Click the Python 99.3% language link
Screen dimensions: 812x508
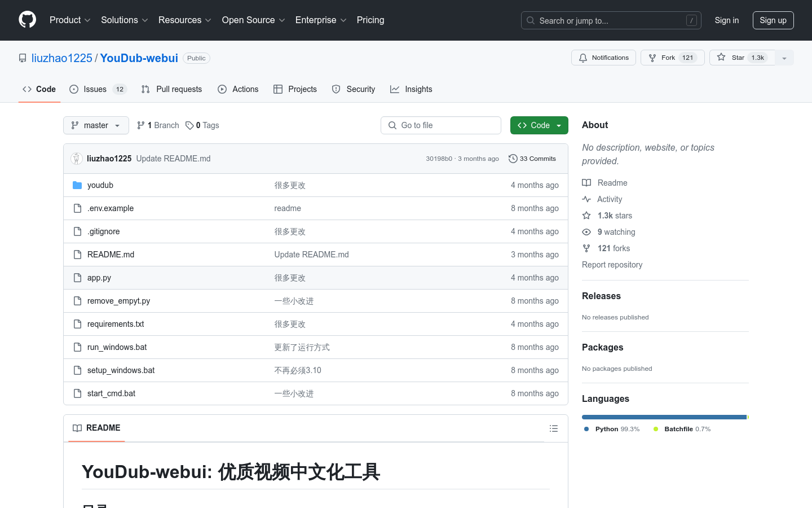[x=612, y=429]
